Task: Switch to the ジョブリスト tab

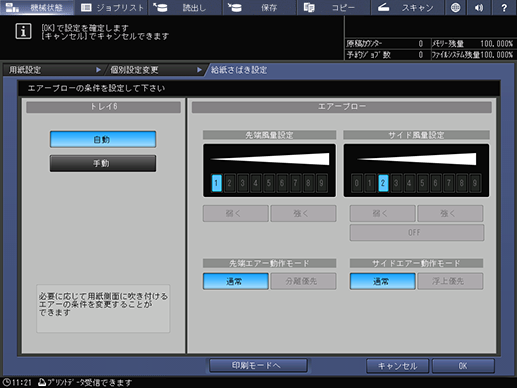Action: pyautogui.click(x=111, y=7)
